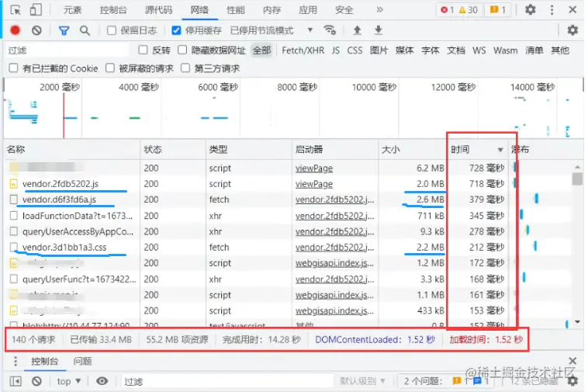The width and height of the screenshot is (588, 392).
Task: Open network conditions wifi icon
Action: click(330, 30)
